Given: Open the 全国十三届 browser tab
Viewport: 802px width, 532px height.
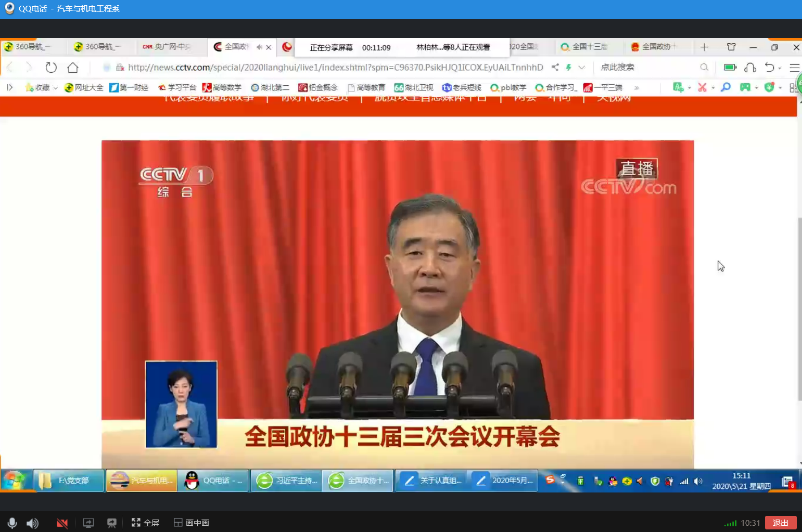Looking at the screenshot, I should (x=586, y=47).
